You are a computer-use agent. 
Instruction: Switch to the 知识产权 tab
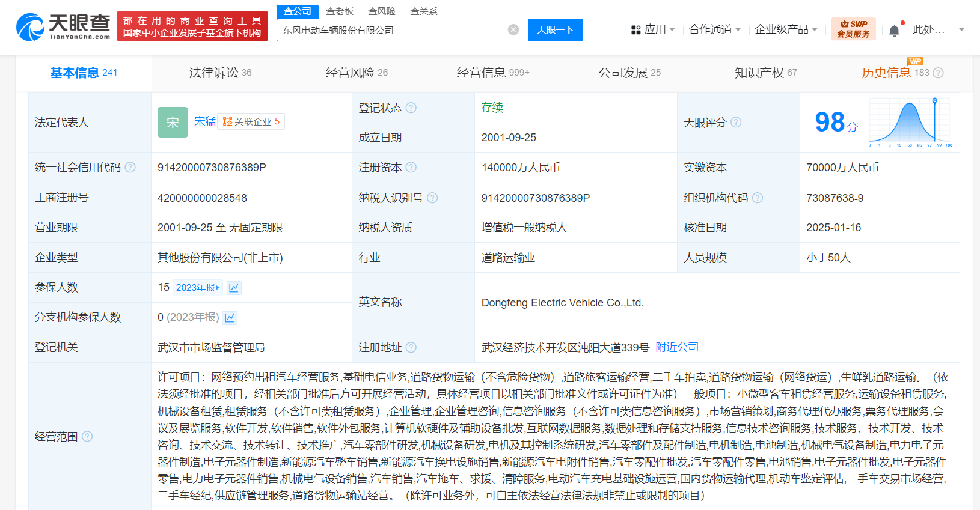coord(765,73)
